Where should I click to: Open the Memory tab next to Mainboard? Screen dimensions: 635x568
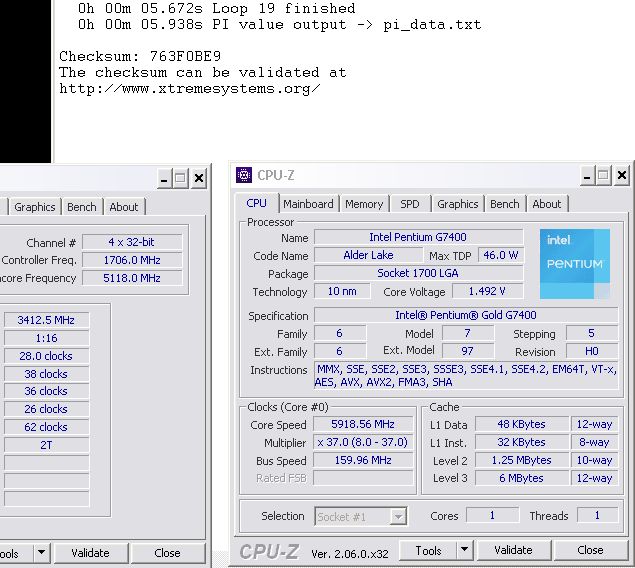tap(364, 204)
